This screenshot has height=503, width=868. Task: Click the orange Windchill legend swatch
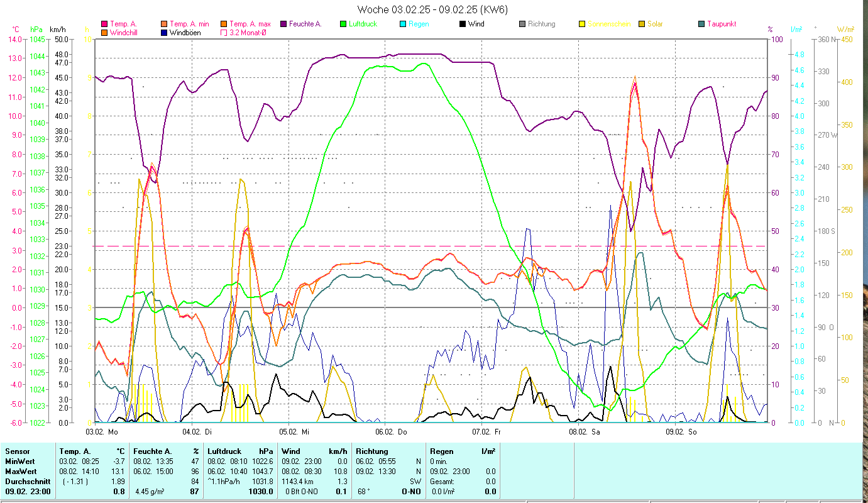104,32
